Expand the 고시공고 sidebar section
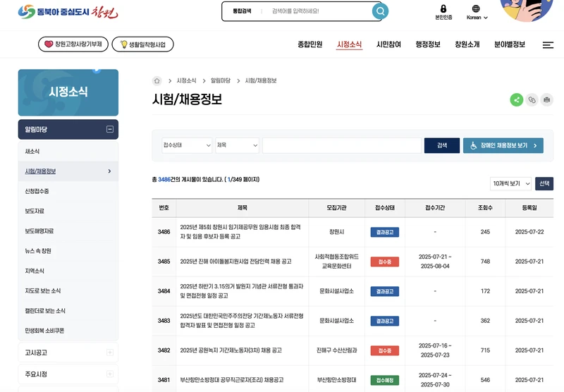 [110, 353]
